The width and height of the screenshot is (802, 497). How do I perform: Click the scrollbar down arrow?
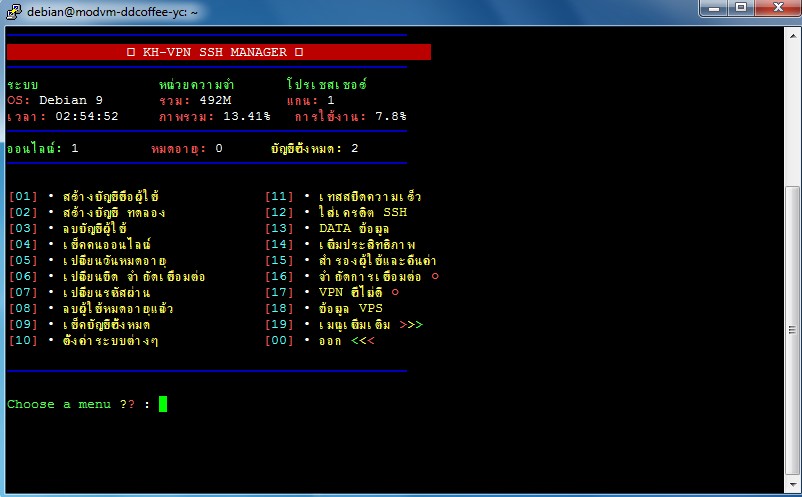[x=793, y=484]
